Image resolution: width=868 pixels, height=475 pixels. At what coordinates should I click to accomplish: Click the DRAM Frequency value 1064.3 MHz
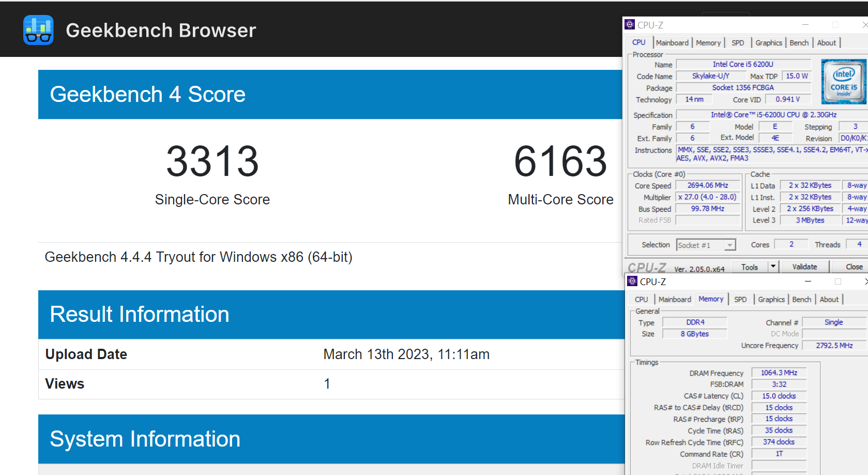[779, 373]
